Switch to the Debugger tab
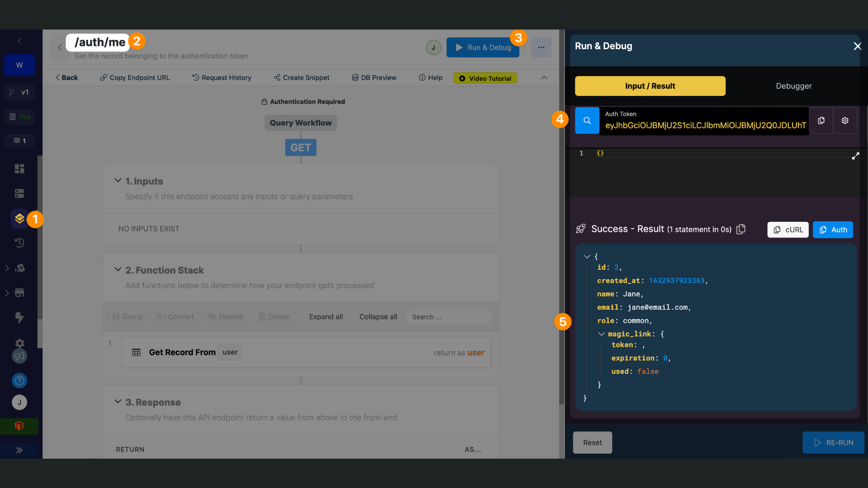Viewport: 868px width, 488px height. click(x=794, y=86)
